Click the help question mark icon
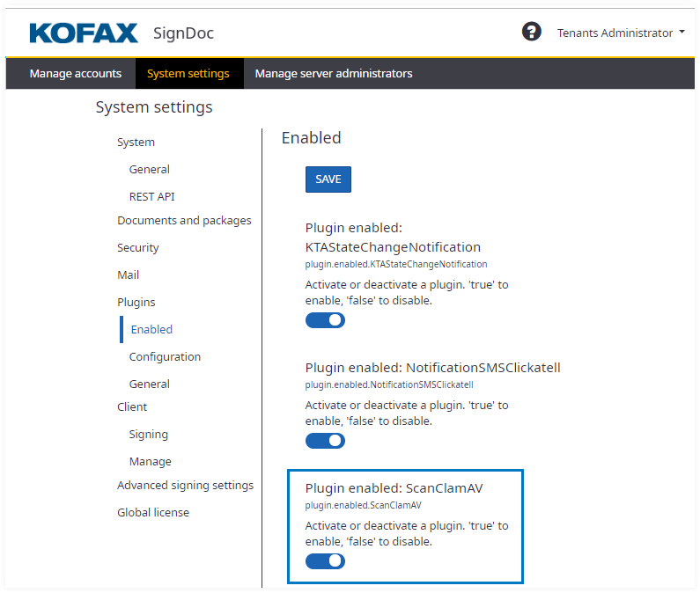Image resolution: width=700 pixels, height=593 pixels. [531, 33]
